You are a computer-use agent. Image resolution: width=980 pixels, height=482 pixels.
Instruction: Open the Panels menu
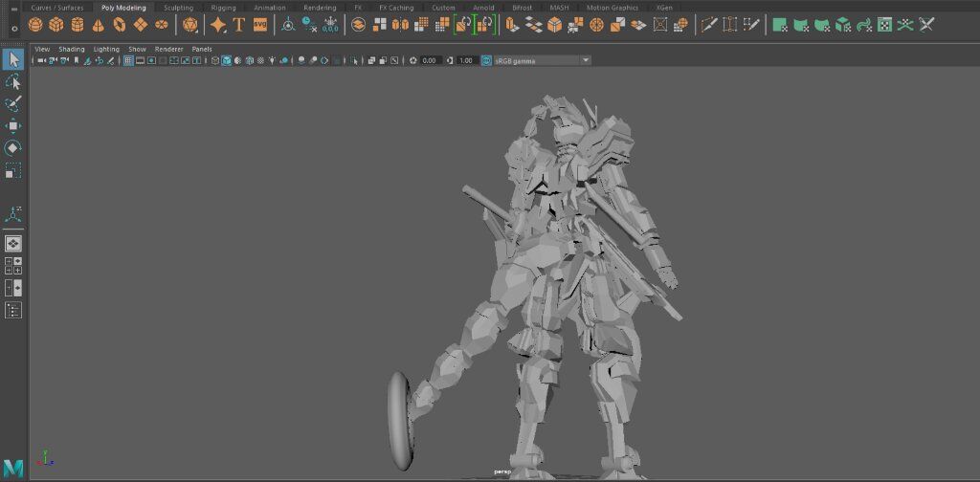tap(202, 49)
